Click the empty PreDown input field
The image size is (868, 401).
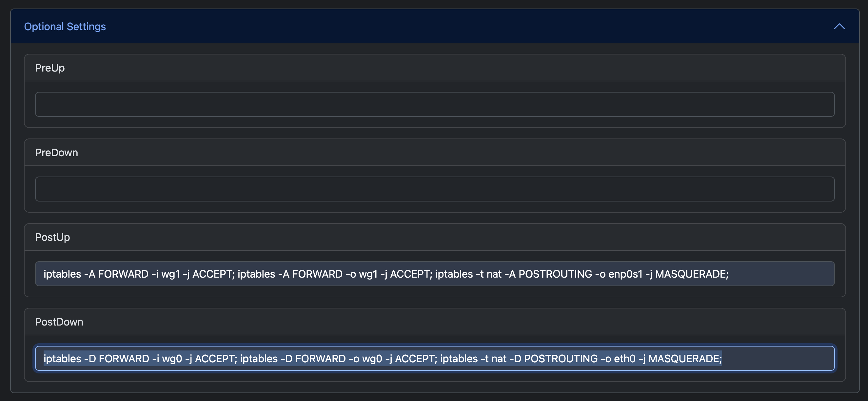[435, 189]
